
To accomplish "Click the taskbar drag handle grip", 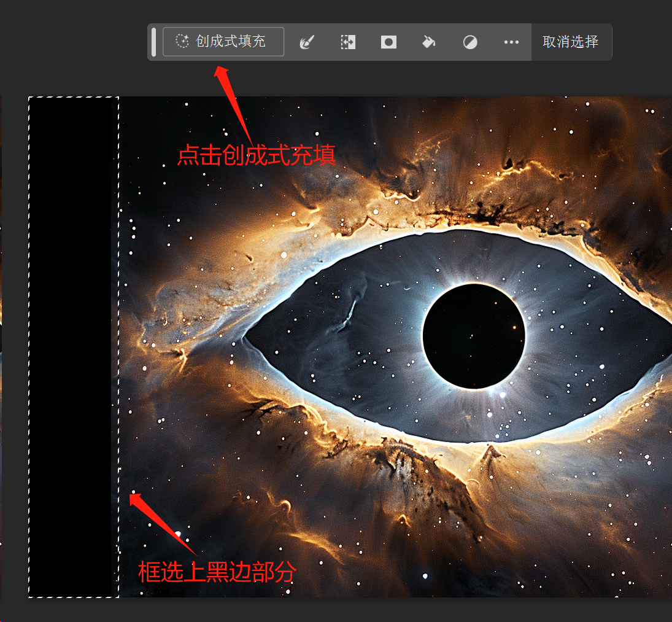I will pos(153,42).
